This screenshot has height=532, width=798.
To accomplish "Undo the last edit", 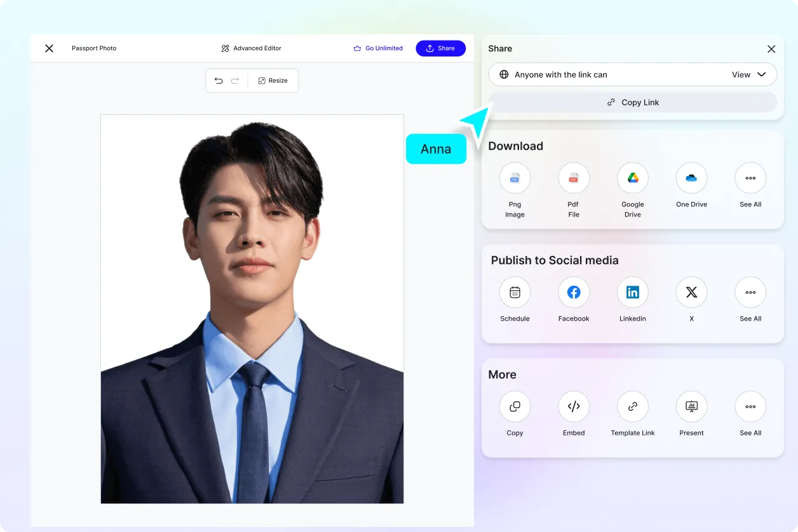I will click(x=219, y=80).
